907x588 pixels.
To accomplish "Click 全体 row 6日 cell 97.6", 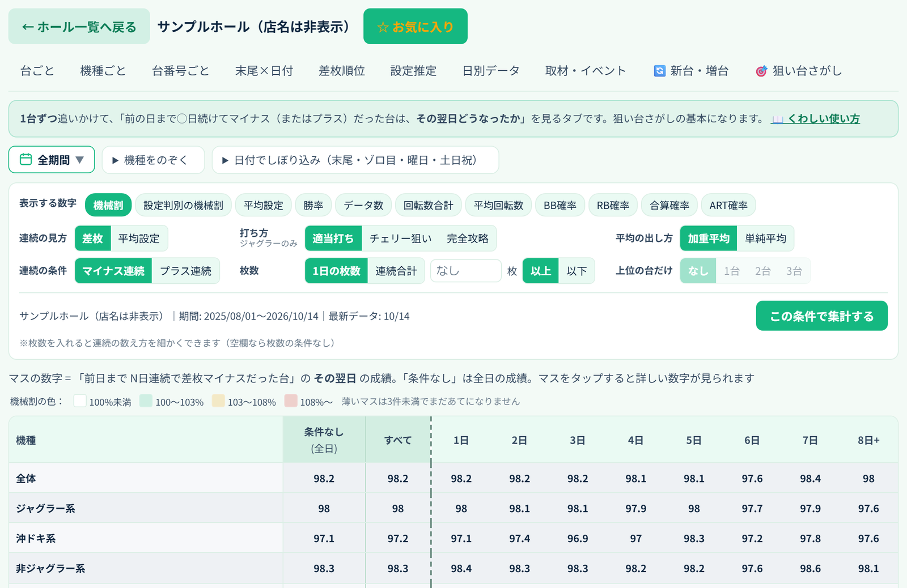I will click(x=752, y=478).
